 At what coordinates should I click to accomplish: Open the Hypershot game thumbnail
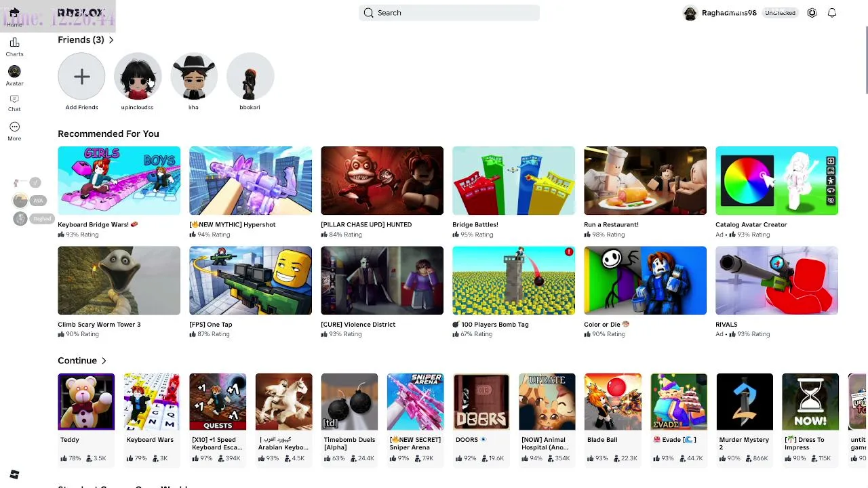[x=250, y=180]
